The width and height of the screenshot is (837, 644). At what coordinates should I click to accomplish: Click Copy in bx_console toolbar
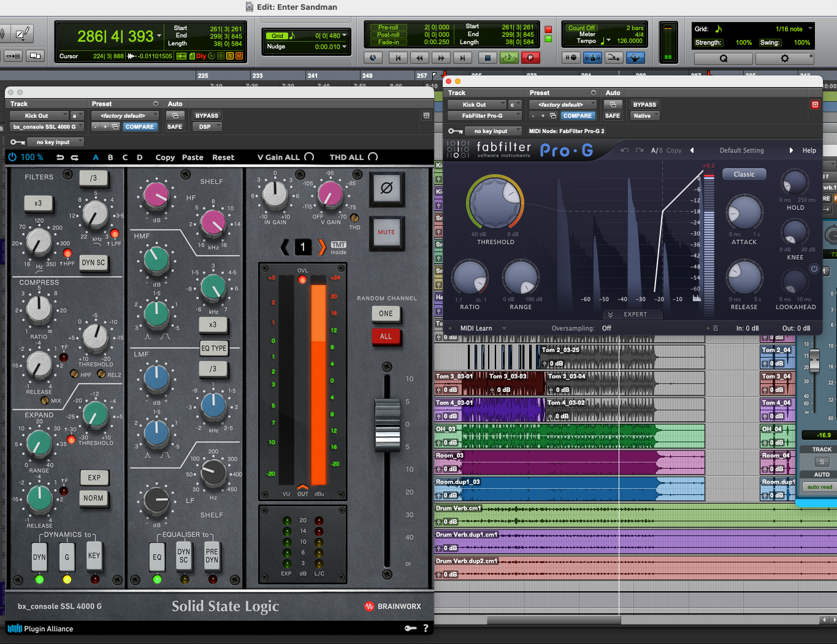click(x=165, y=158)
